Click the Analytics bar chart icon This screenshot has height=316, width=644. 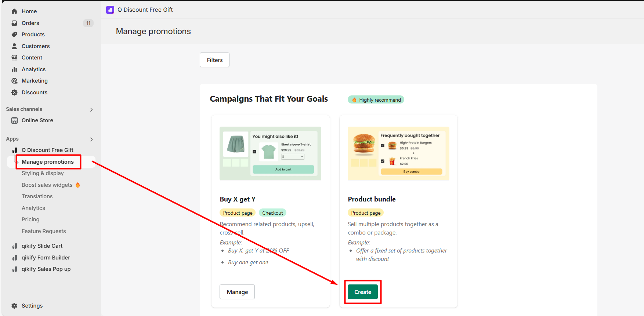click(x=14, y=69)
